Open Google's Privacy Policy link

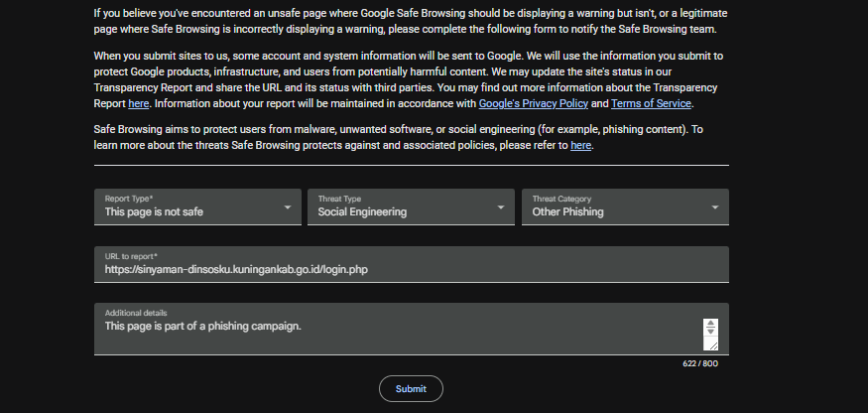[534, 103]
